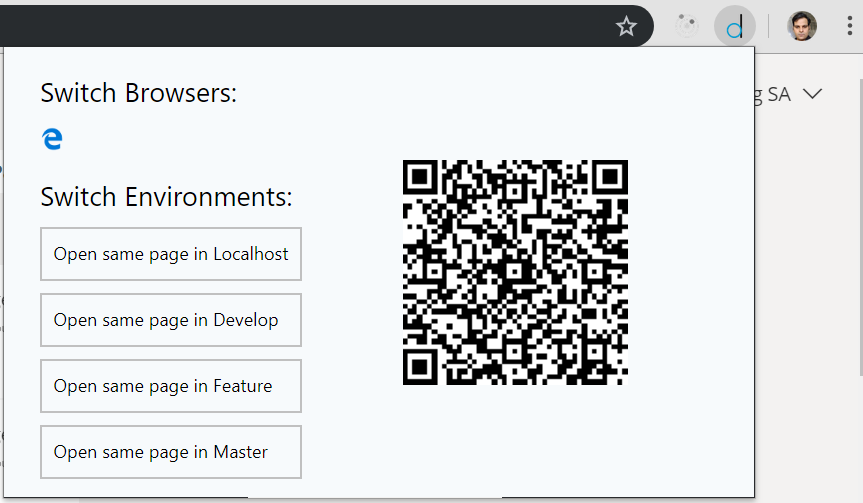Image resolution: width=863 pixels, height=503 pixels.
Task: Switch to the Edge browser icon
Action: [x=52, y=139]
